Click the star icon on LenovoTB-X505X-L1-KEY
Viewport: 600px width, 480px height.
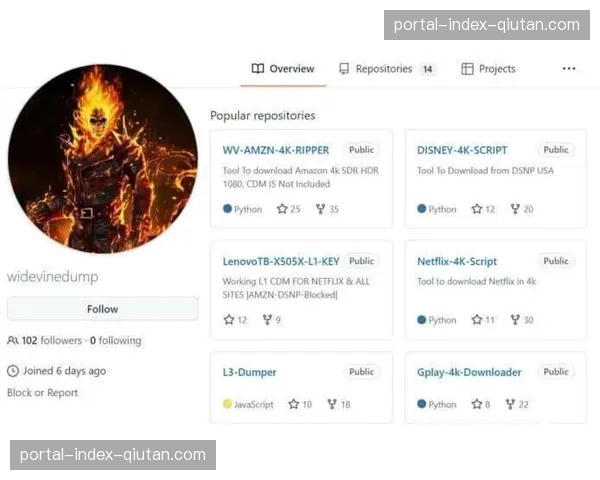point(229,320)
